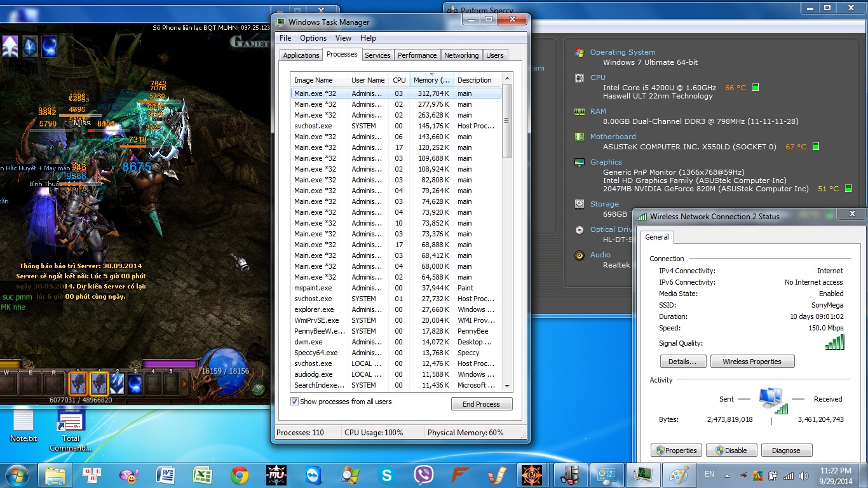
Task: Click the Audio speaker icon in Speccy
Action: (x=580, y=255)
